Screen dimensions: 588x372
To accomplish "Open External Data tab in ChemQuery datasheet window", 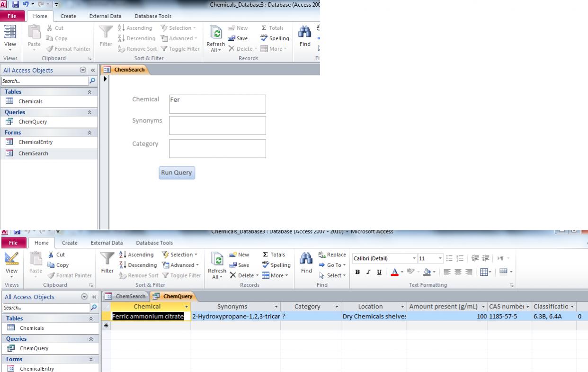I will pyautogui.click(x=107, y=243).
